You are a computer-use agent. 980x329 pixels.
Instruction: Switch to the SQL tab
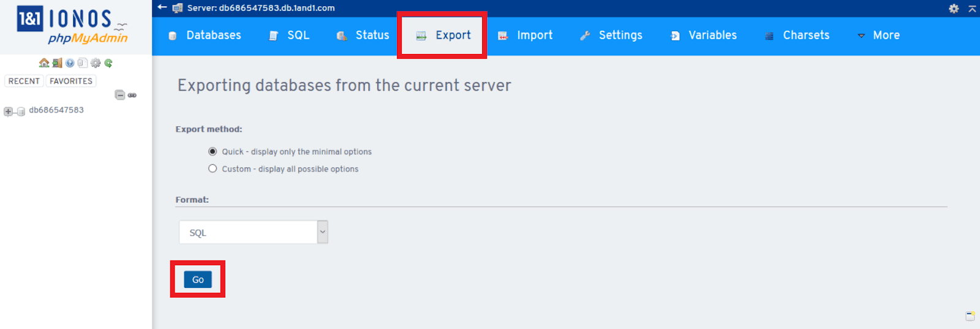pyautogui.click(x=290, y=36)
